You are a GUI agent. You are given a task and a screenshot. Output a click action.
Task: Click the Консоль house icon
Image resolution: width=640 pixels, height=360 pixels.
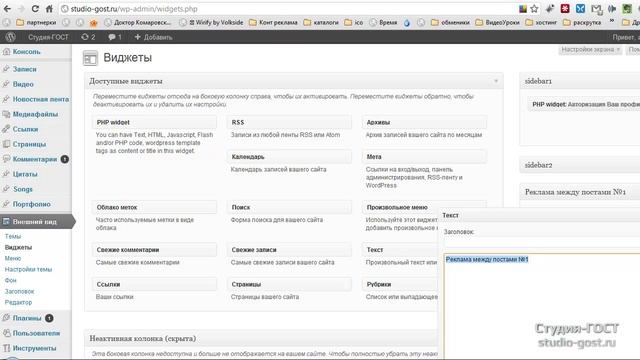(x=6, y=52)
